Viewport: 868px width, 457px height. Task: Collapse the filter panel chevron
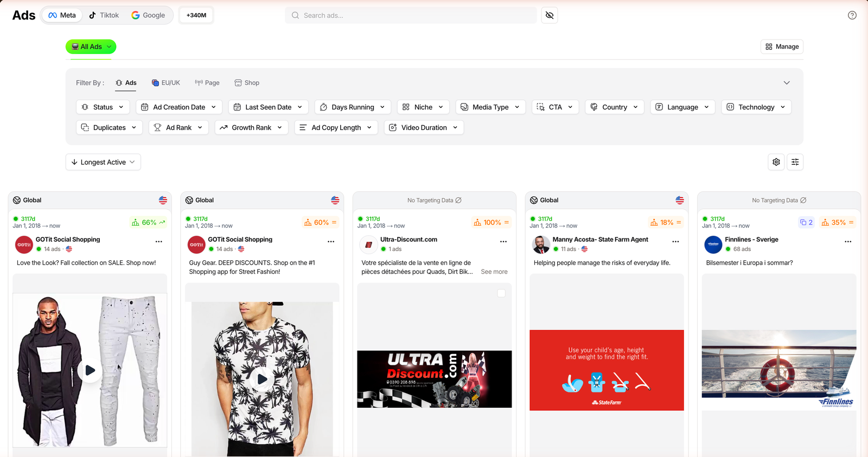tap(787, 83)
